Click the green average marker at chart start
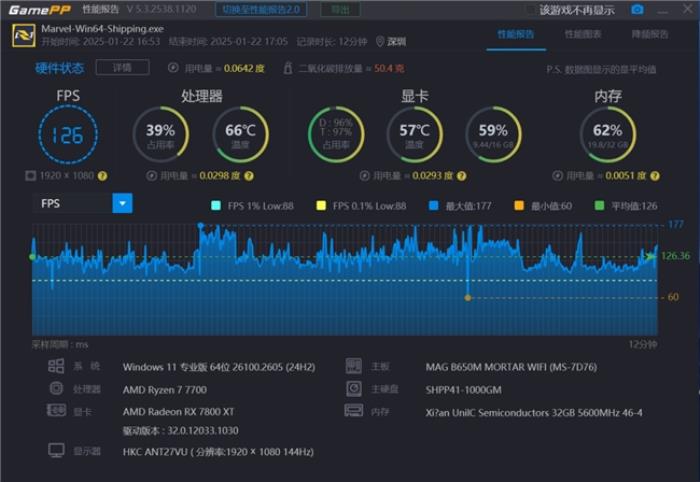The height and width of the screenshot is (482, 700). [x=32, y=257]
